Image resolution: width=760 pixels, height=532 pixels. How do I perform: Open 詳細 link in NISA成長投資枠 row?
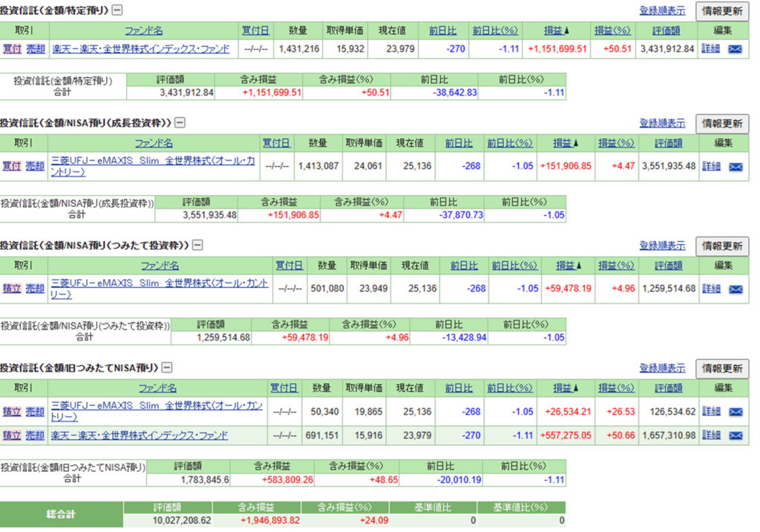coord(711,166)
